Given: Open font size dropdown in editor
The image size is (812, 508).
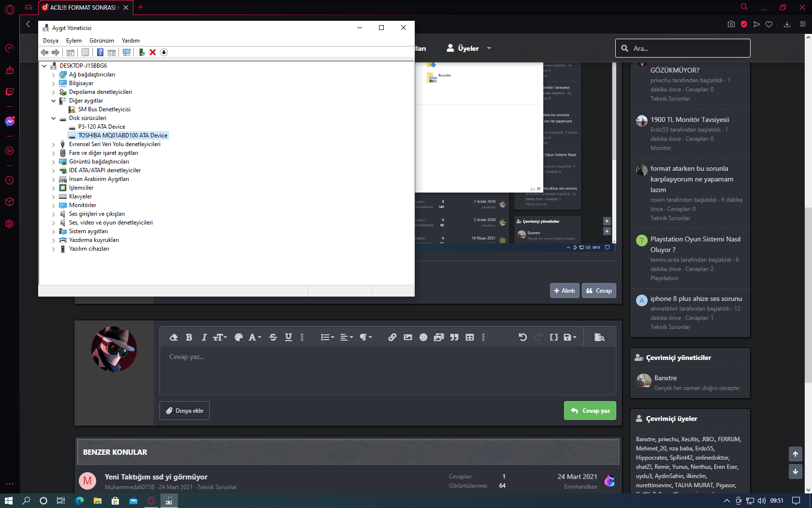Looking at the screenshot, I should point(220,337).
